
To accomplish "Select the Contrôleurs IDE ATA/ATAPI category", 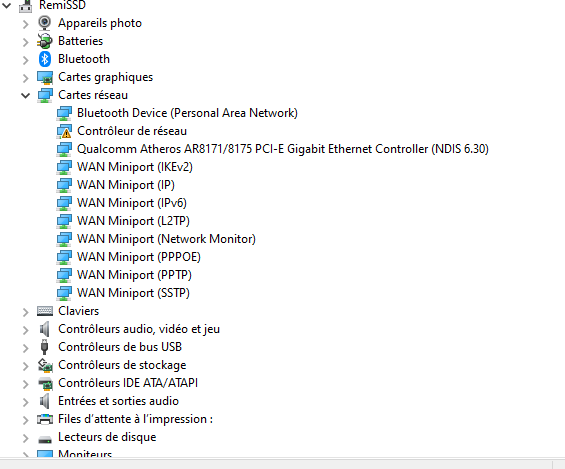I will (128, 383).
